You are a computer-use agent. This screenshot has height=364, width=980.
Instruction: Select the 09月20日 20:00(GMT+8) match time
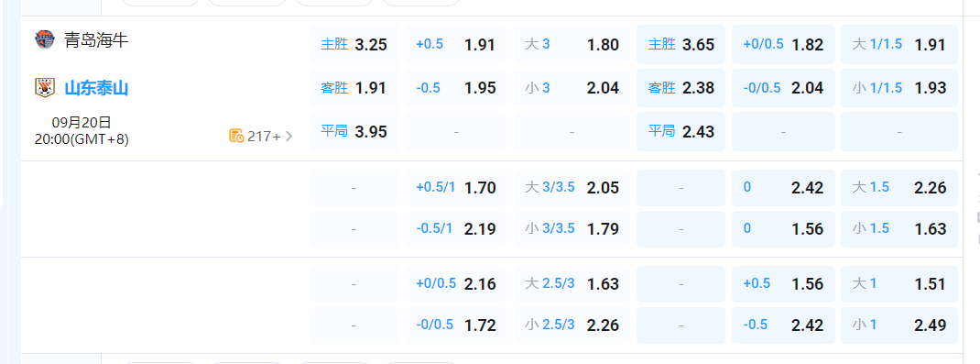click(x=82, y=131)
